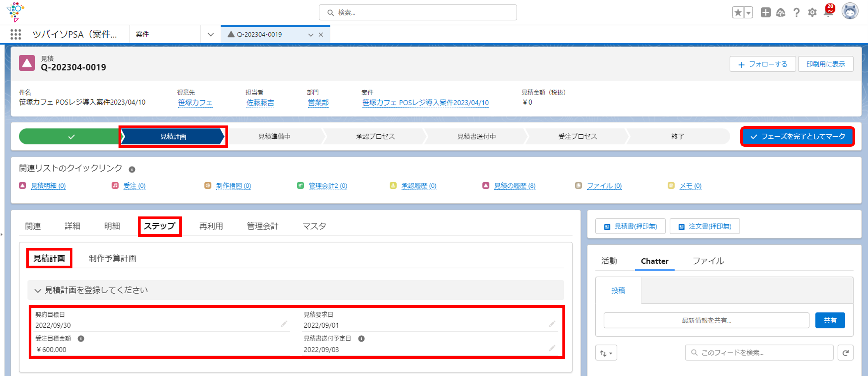Open the feed sort order dropdown
This screenshot has width=868, height=376.
pos(606,353)
